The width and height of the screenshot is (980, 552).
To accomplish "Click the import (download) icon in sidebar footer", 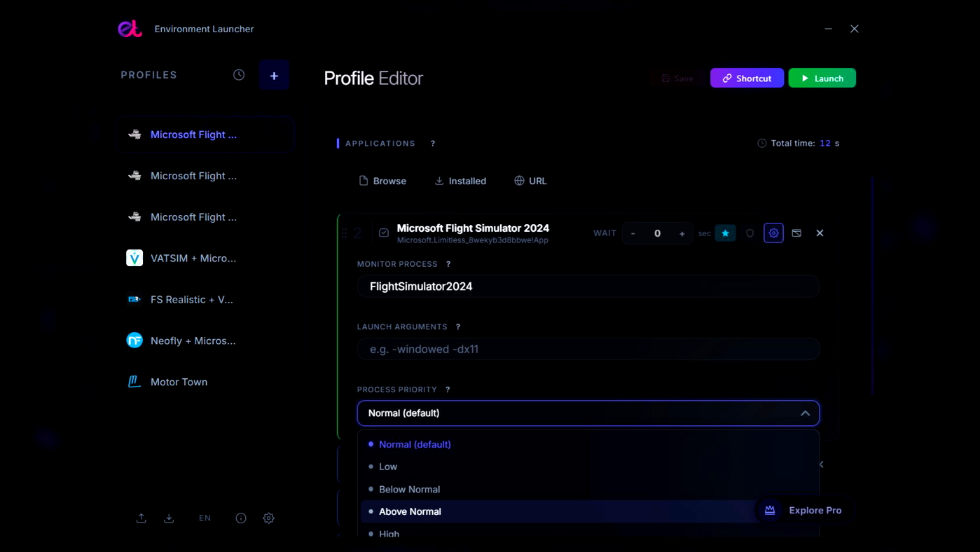I will pos(169,518).
